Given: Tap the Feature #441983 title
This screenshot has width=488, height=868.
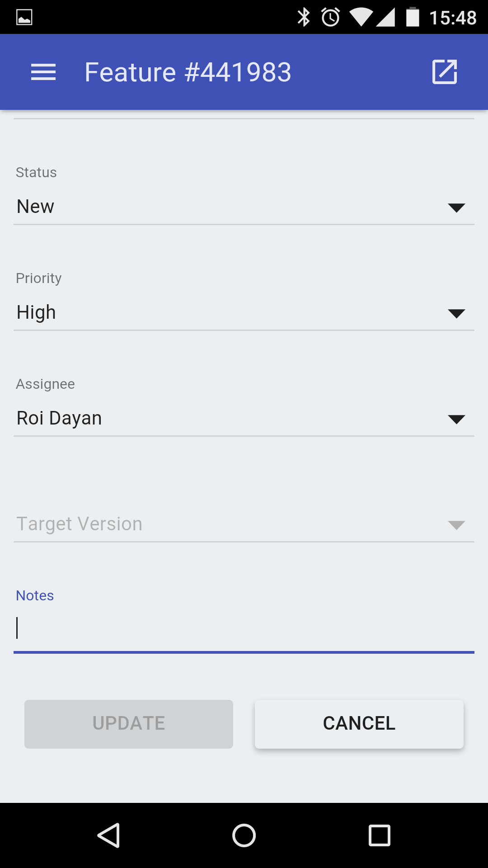Looking at the screenshot, I should click(188, 72).
